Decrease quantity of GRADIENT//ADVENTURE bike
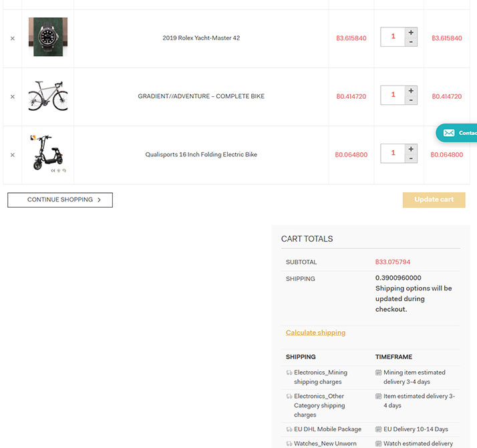This screenshot has width=477, height=448. pos(411,100)
